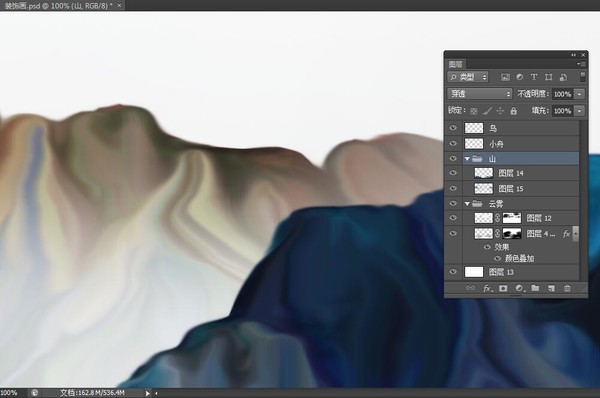Open blend mode dropdown showing 穿透
Screen dimensions: 600x398
click(x=480, y=94)
